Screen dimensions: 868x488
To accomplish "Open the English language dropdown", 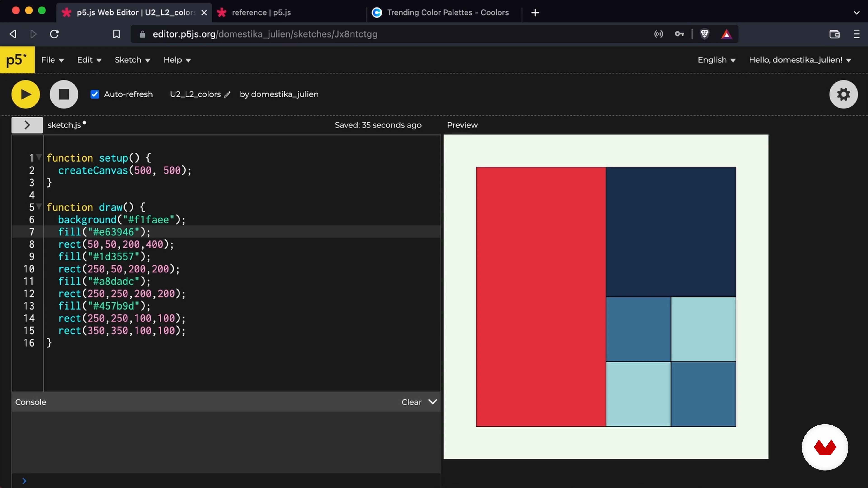I will coord(716,60).
